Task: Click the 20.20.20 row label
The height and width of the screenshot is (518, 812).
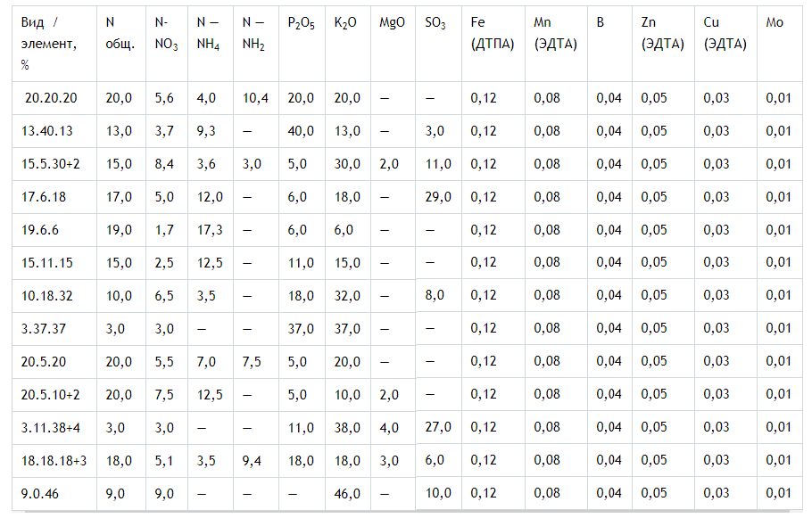Action: point(51,98)
